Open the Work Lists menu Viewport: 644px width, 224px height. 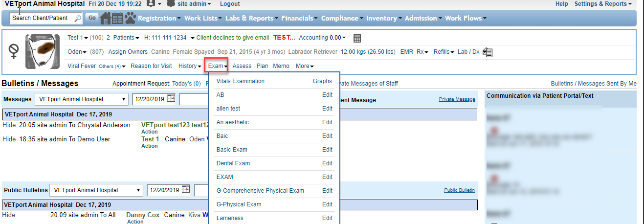click(203, 18)
